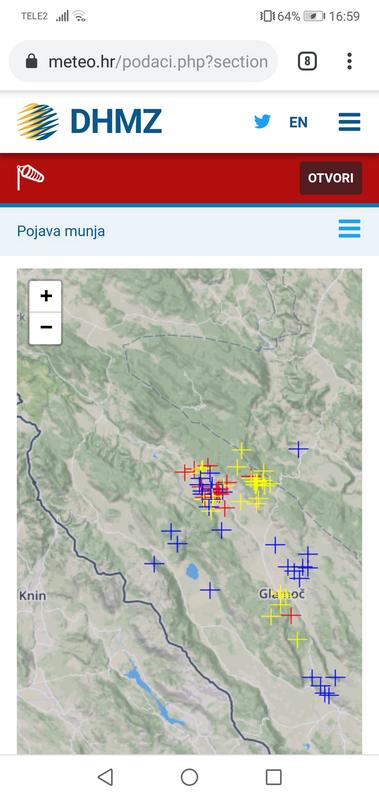Open the tab switcher showing 8 tabs
The image size is (379, 800).
(307, 61)
